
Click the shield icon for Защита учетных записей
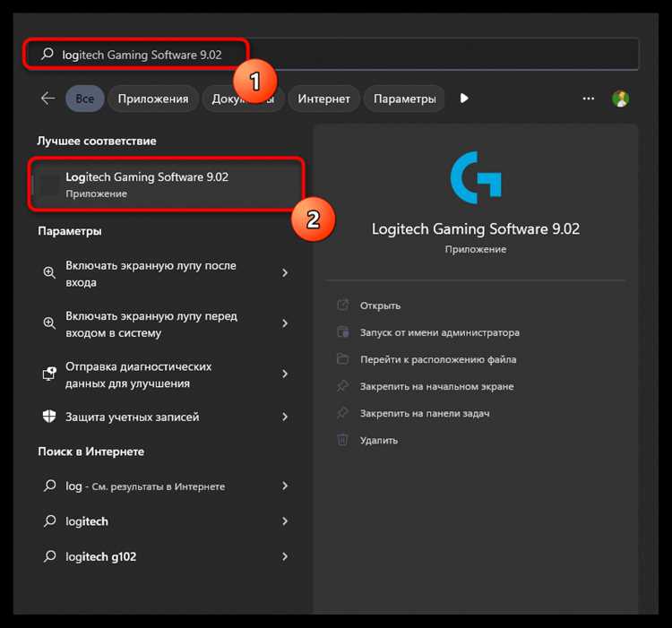pos(49,417)
